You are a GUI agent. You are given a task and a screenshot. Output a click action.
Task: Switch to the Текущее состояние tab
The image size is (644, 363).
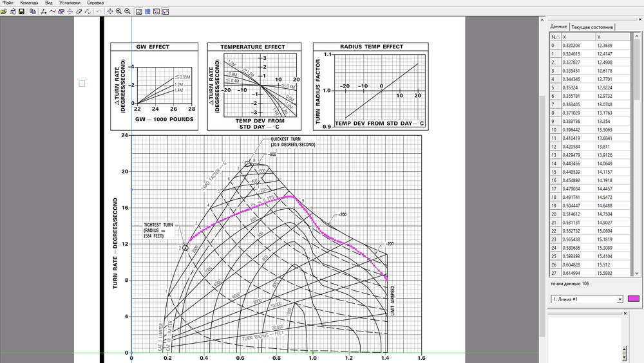[592, 27]
